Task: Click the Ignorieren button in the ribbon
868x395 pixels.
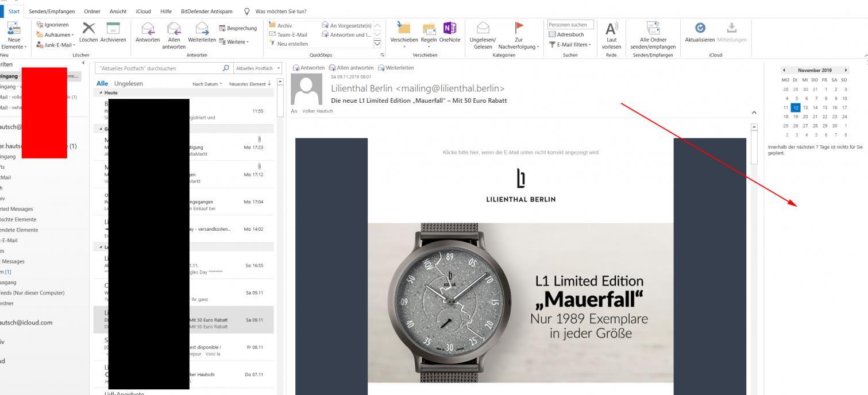Action: click(53, 25)
